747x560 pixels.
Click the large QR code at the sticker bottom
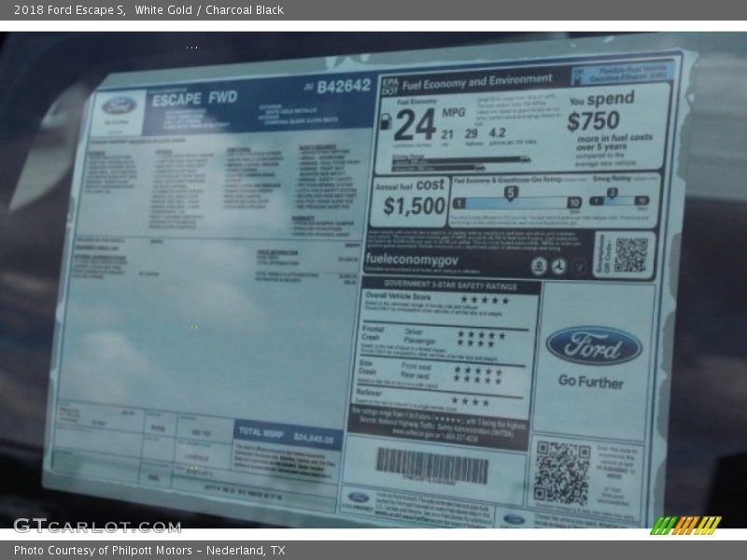tap(562, 472)
